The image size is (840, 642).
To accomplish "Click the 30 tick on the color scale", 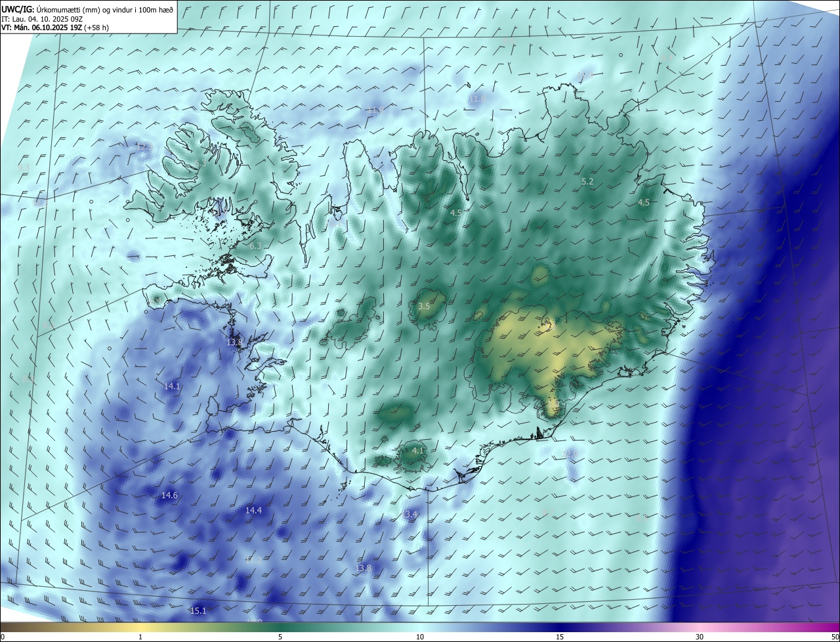I will 700,637.
